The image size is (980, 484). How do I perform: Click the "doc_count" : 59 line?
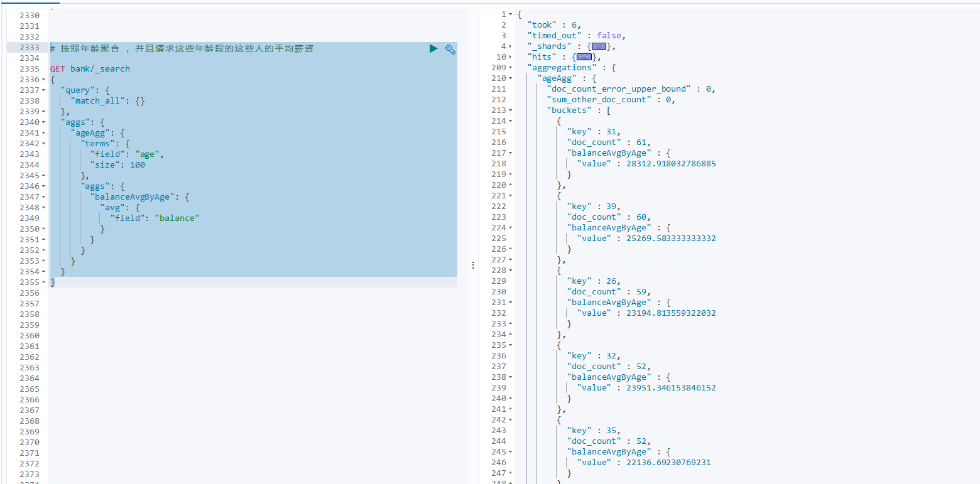pyautogui.click(x=609, y=292)
